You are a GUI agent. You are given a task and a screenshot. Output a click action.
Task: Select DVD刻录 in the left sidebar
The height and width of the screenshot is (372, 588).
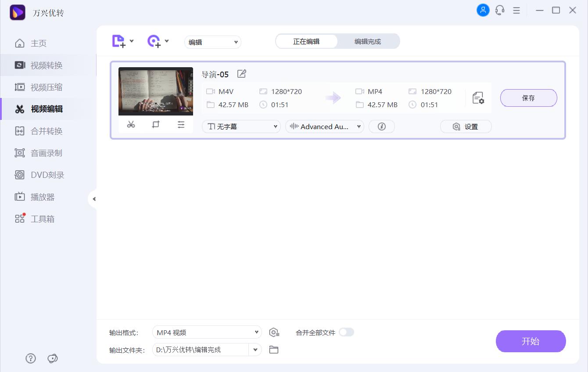click(x=44, y=174)
